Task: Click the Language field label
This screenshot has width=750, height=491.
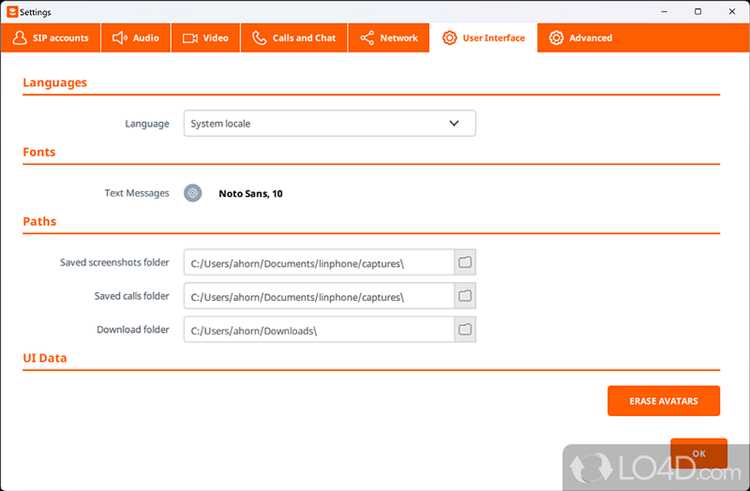Action: click(147, 124)
